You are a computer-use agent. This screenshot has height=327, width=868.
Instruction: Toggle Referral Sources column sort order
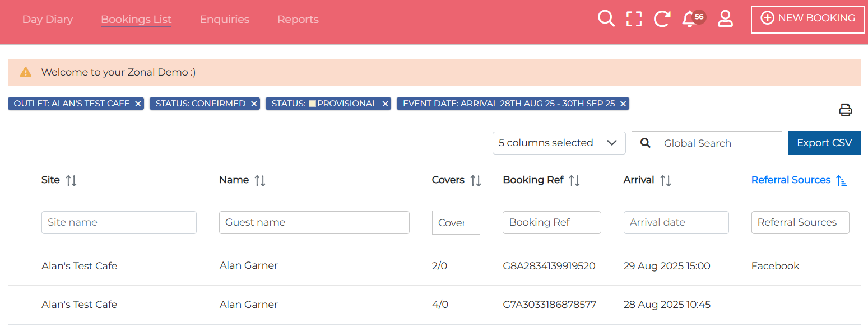click(841, 180)
